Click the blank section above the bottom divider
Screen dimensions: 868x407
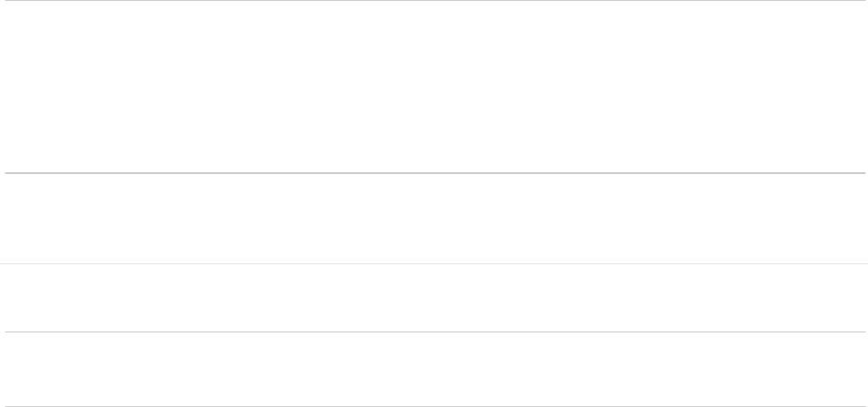pyautogui.click(x=434, y=368)
